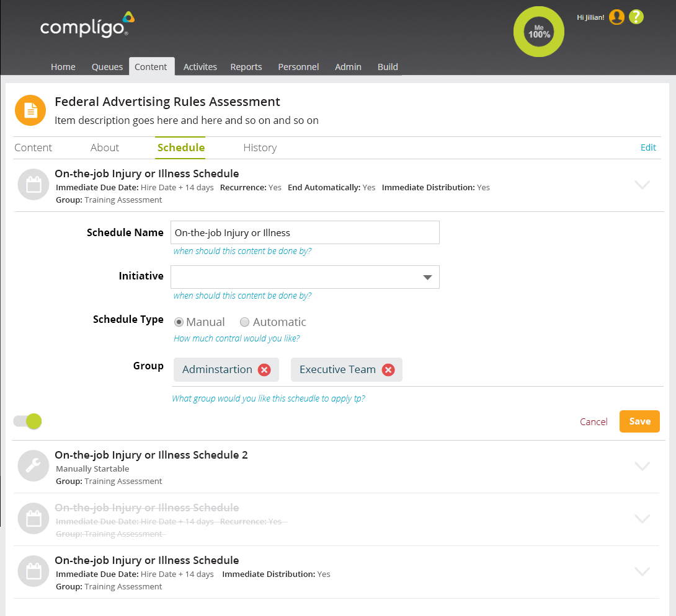Click the wrench icon for Schedule 2
Screen dimensions: 676x616
33,466
